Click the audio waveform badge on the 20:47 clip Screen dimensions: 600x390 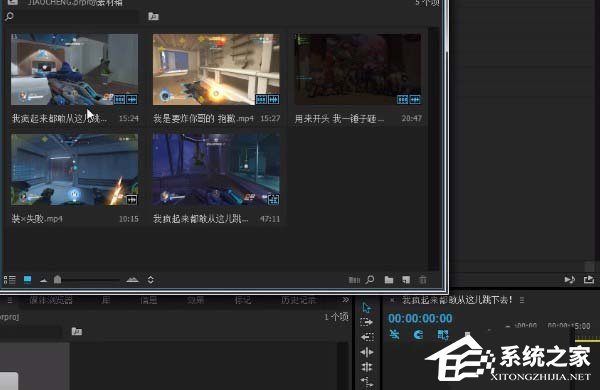[x=415, y=100]
